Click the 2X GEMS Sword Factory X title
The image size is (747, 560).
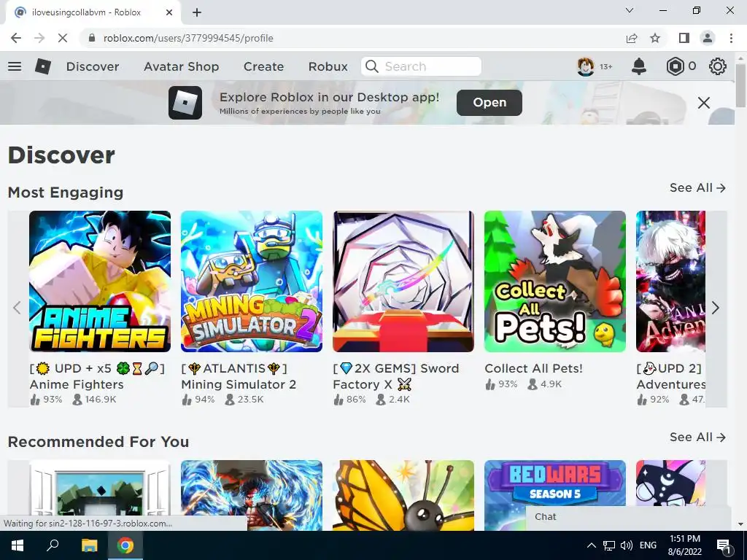[x=396, y=376]
